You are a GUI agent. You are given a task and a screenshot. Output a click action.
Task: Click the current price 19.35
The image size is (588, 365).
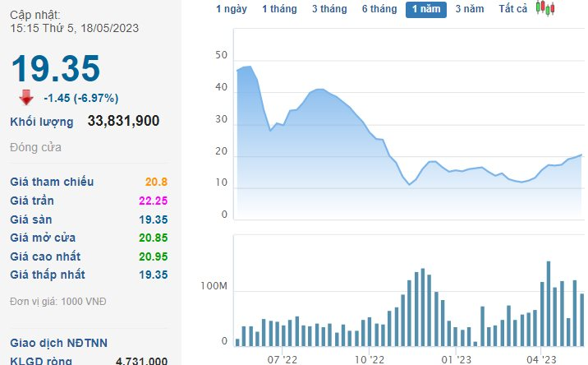pyautogui.click(x=56, y=68)
